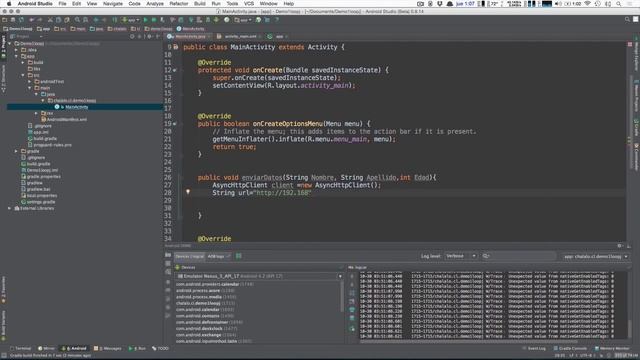Toggle the Terminal tool window button
The width and height of the screenshot is (640, 360).
click(x=20, y=349)
